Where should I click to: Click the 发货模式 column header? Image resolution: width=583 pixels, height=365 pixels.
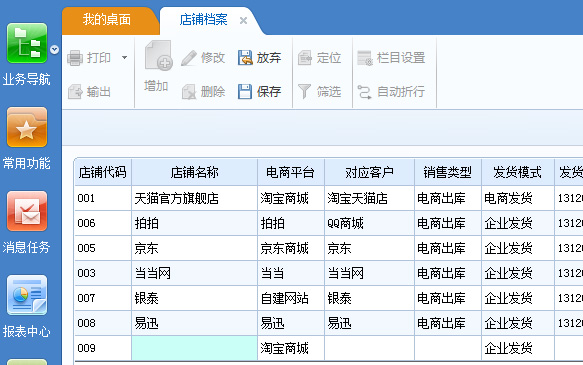pyautogui.click(x=518, y=172)
